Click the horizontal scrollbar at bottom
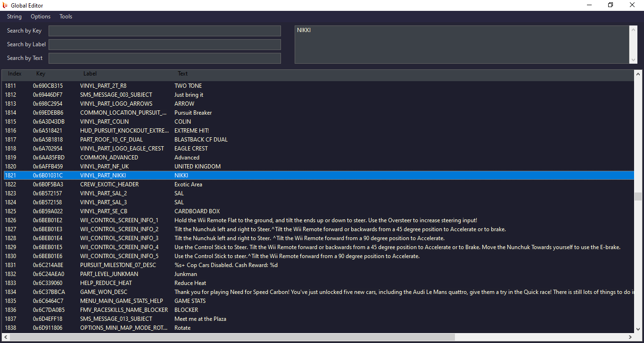 [231, 337]
